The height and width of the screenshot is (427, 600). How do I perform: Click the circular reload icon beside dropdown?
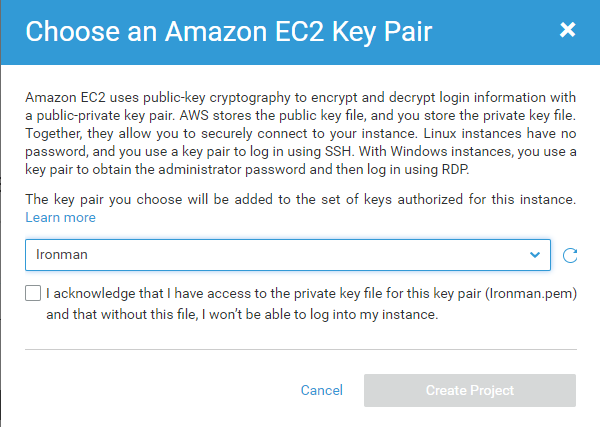pyautogui.click(x=570, y=255)
